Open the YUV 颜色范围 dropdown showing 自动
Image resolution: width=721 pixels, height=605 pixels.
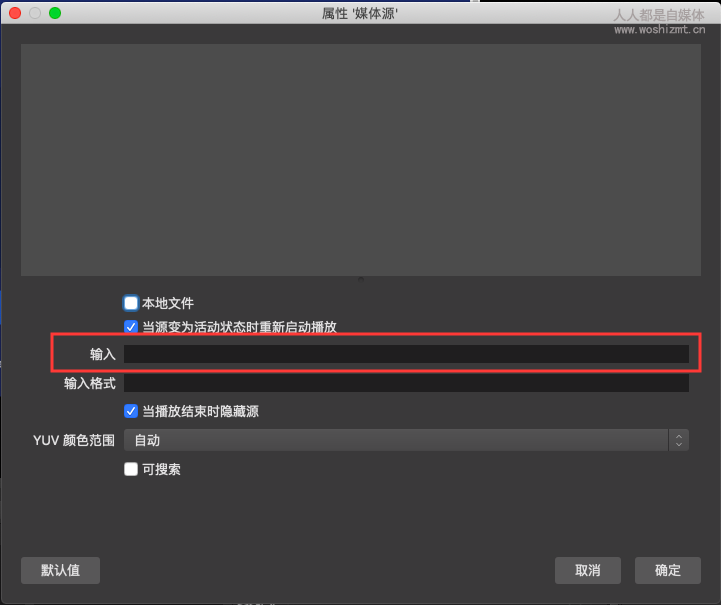click(395, 440)
